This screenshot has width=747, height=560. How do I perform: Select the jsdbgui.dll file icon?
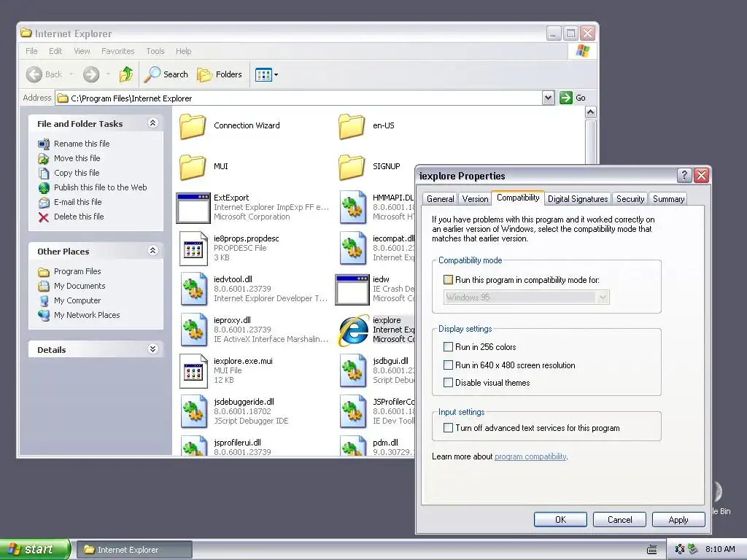point(353,371)
